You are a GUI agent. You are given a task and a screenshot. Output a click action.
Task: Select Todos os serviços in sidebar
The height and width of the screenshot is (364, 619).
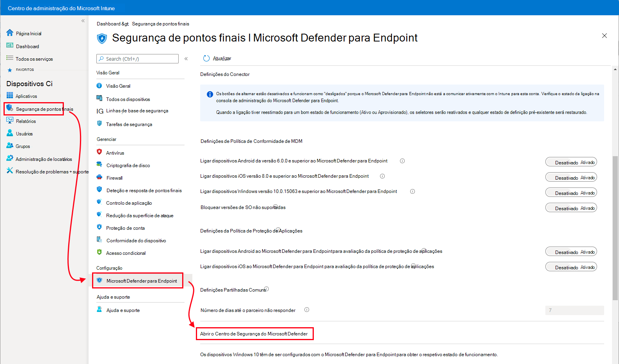[x=34, y=59]
